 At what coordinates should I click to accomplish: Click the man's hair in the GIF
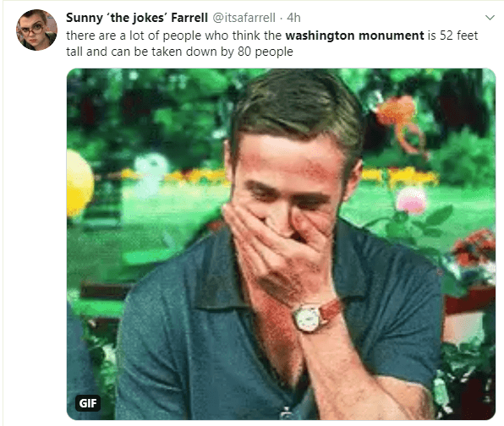pos(298,109)
